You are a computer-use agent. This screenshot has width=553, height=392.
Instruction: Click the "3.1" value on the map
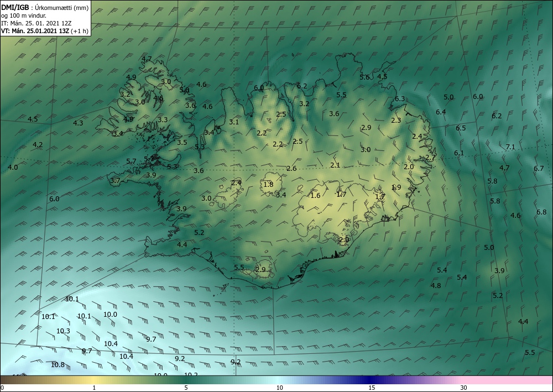pos(234,122)
